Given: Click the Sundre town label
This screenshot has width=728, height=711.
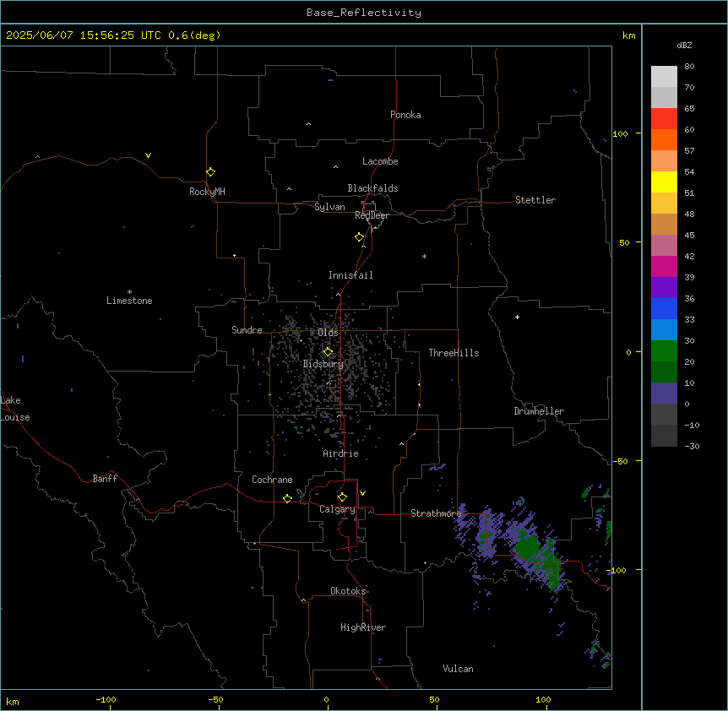Looking at the screenshot, I should pyautogui.click(x=247, y=330).
